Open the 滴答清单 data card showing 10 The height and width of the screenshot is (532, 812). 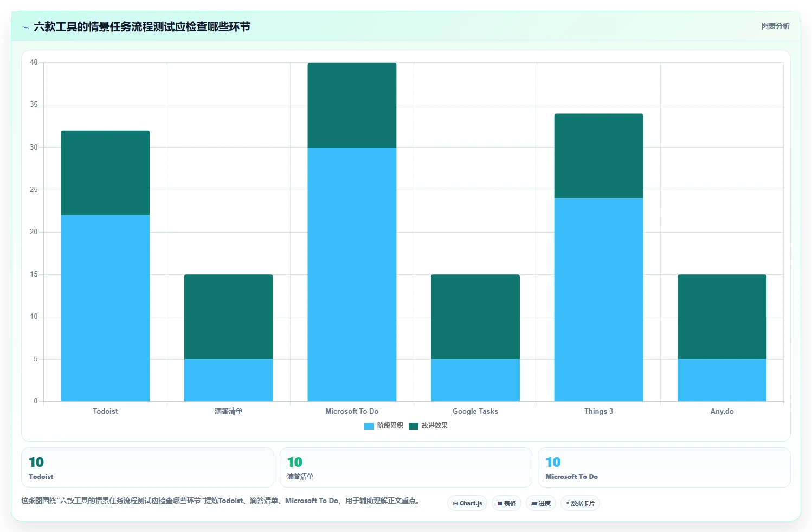pyautogui.click(x=406, y=467)
